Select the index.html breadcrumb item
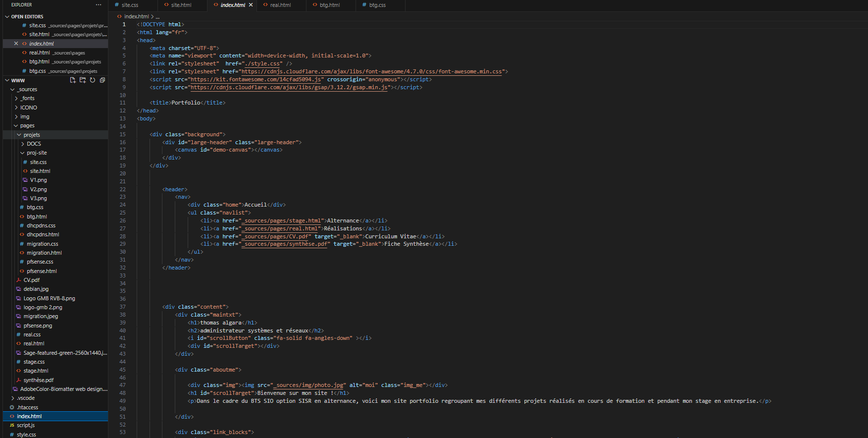 (136, 16)
